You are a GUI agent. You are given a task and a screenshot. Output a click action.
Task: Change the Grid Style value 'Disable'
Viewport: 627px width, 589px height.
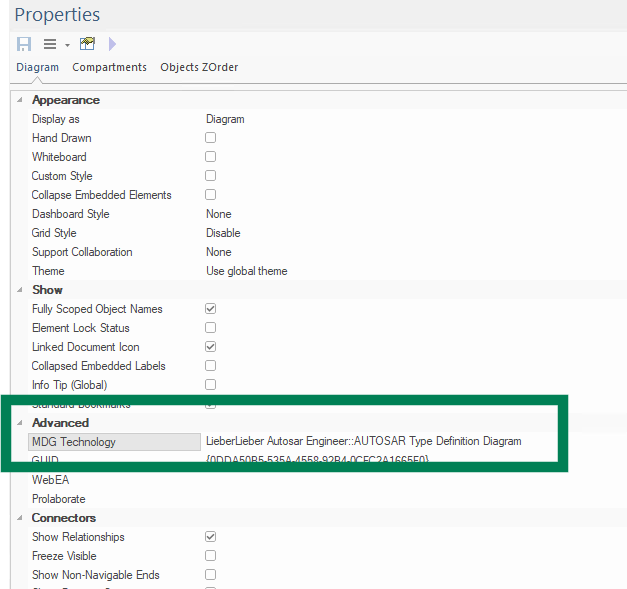[223, 233]
